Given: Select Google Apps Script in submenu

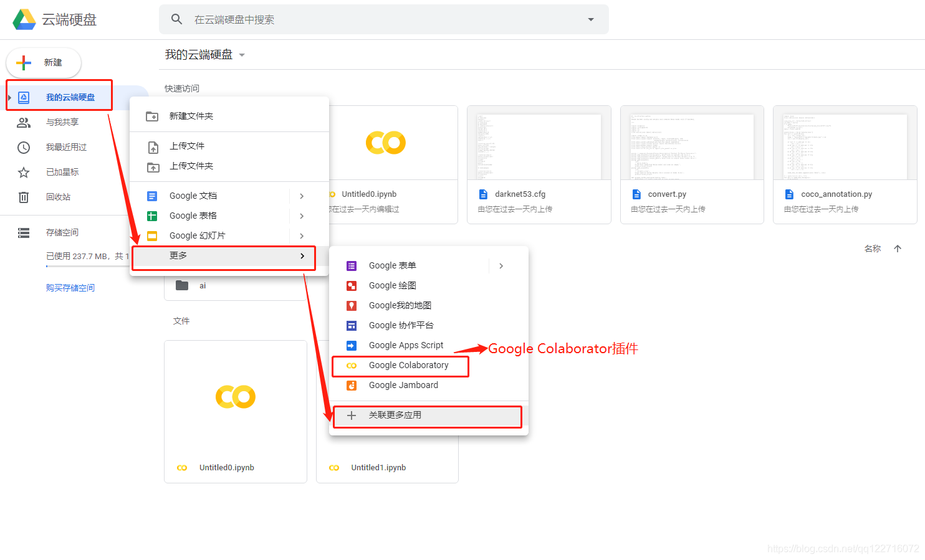Looking at the screenshot, I should click(429, 345).
